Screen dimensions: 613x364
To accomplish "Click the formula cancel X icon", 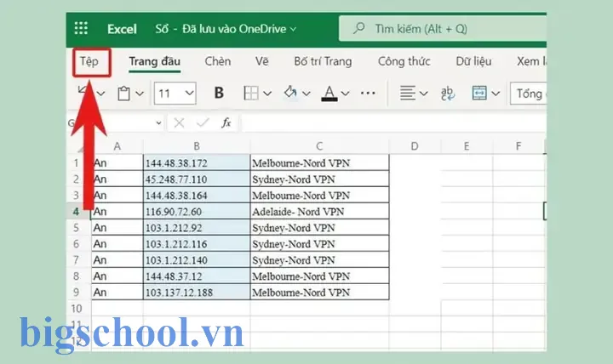I will [x=179, y=123].
